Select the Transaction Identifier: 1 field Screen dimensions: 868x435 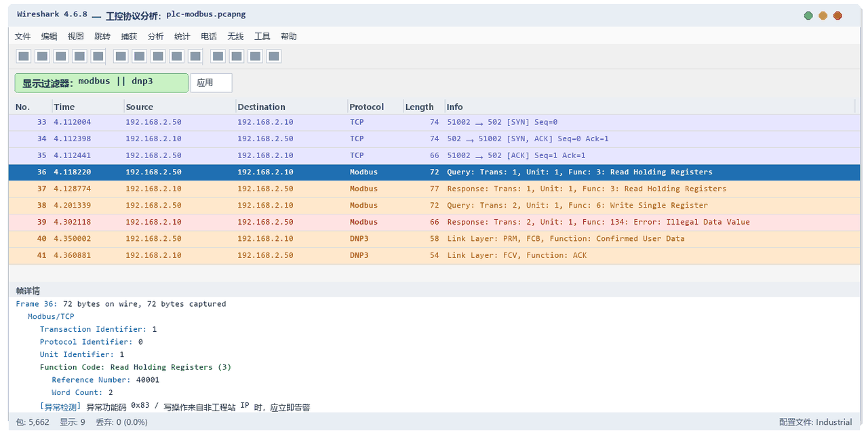98,329
